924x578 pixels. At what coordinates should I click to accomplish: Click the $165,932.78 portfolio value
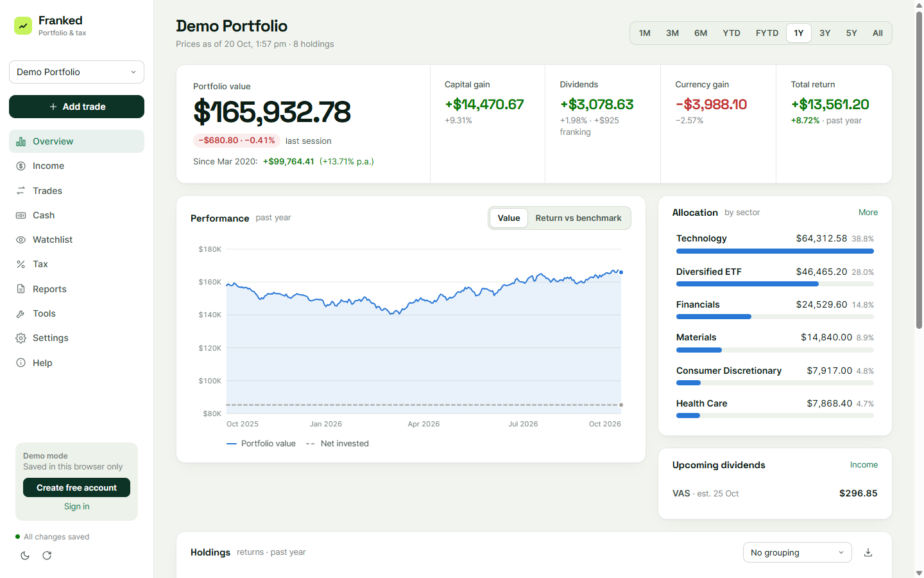272,112
